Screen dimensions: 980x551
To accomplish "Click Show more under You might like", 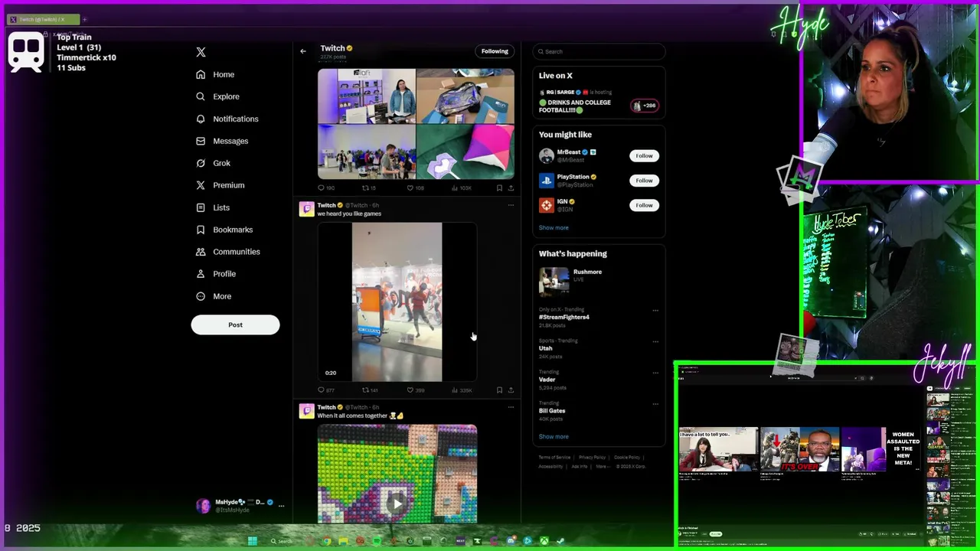I will 554,227.
